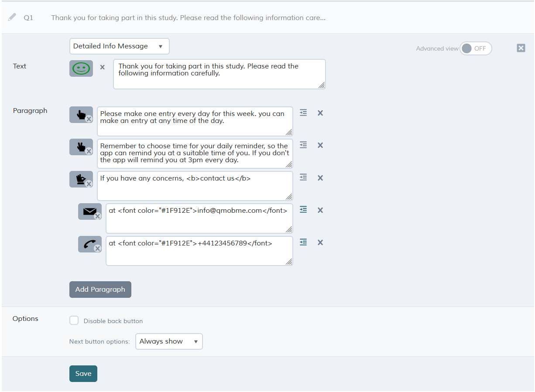Click the 'Next button options:' label
Image resolution: width=535 pixels, height=392 pixels.
(99, 341)
